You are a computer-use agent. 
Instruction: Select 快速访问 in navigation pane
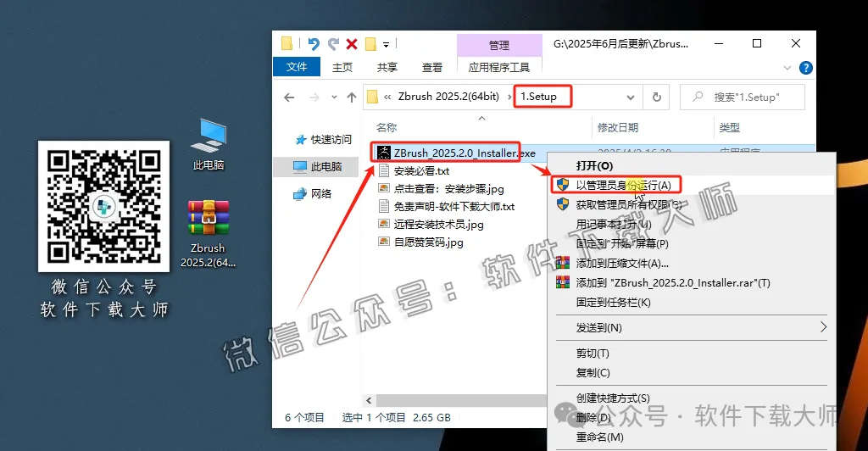pyautogui.click(x=324, y=139)
